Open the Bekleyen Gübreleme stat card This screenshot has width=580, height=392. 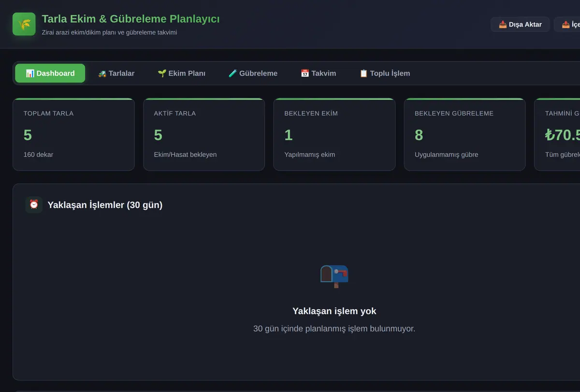tap(464, 134)
